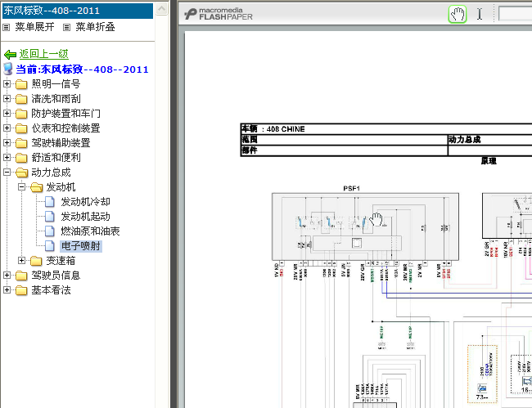Click the green back arrow icon
532x408 pixels.
pos(10,54)
